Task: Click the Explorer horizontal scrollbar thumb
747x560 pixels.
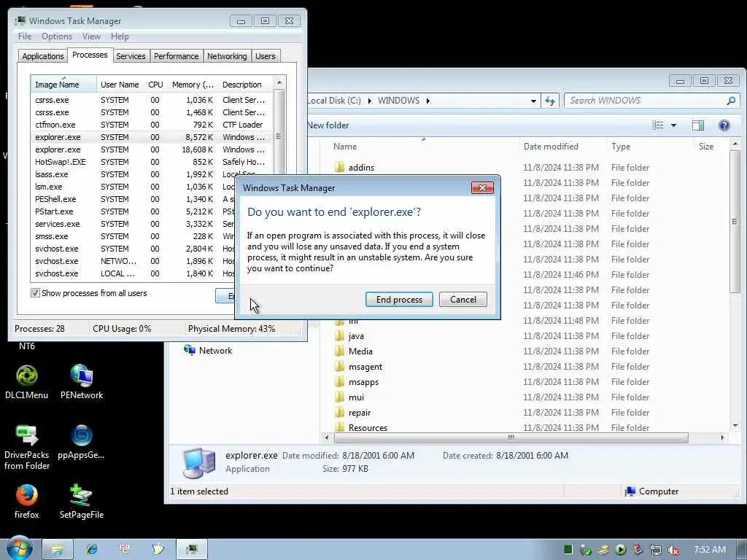Action: coord(511,437)
